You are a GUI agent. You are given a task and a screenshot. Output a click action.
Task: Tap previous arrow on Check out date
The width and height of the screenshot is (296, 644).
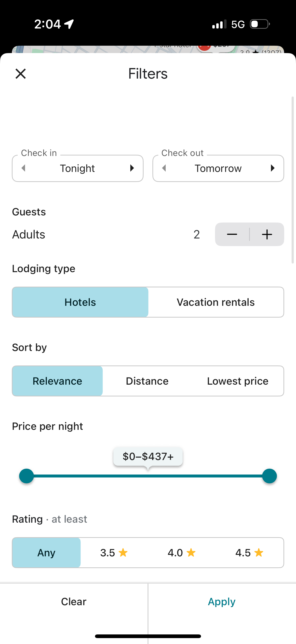pos(164,168)
